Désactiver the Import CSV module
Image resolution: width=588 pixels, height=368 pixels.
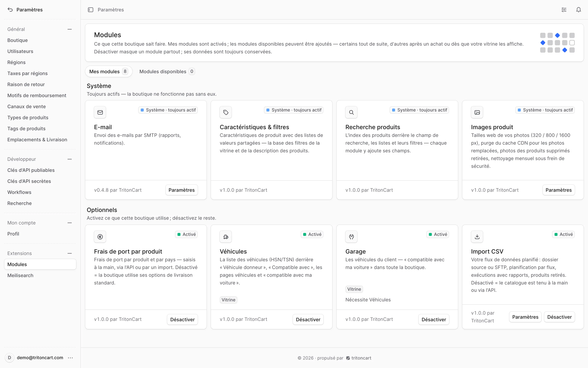[x=559, y=317]
